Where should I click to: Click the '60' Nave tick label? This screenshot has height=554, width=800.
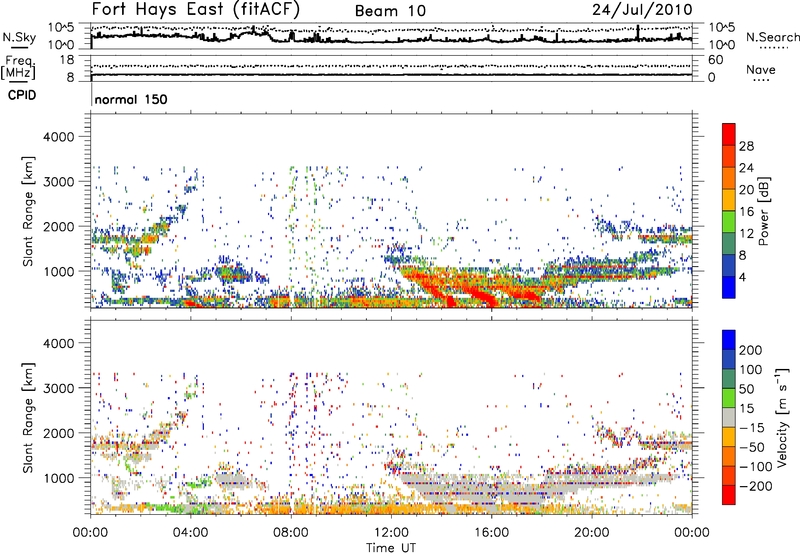point(715,60)
